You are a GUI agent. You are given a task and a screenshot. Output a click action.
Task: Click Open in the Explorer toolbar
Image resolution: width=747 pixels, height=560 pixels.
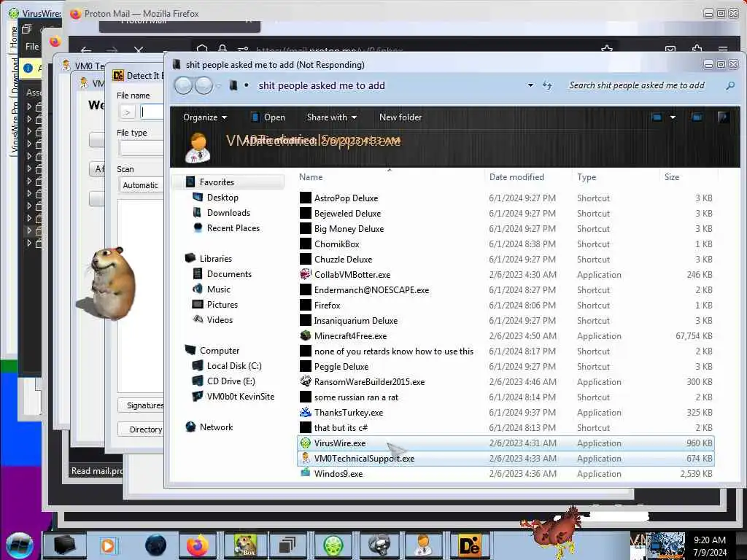(x=268, y=117)
